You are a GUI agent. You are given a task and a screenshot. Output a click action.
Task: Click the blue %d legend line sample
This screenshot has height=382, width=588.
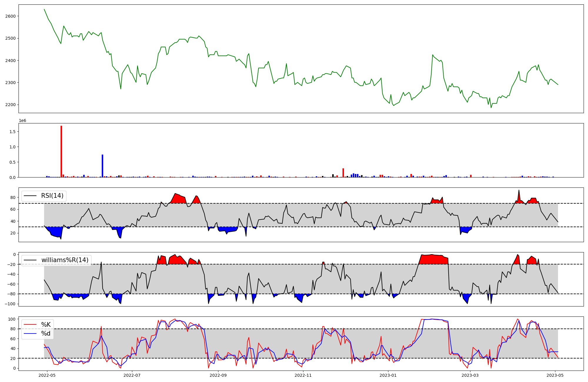[x=30, y=334]
